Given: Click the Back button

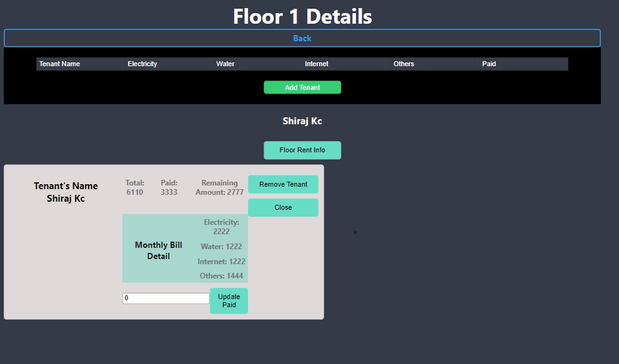Looking at the screenshot, I should pyautogui.click(x=302, y=37).
